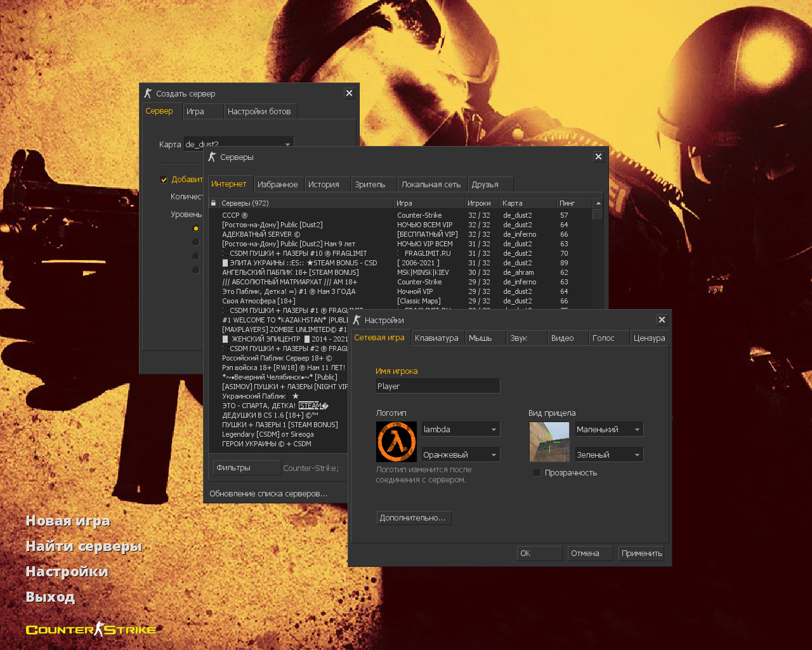Open the Зеленый crosshair color dropdown
The height and width of the screenshot is (650, 812).
coord(609,455)
